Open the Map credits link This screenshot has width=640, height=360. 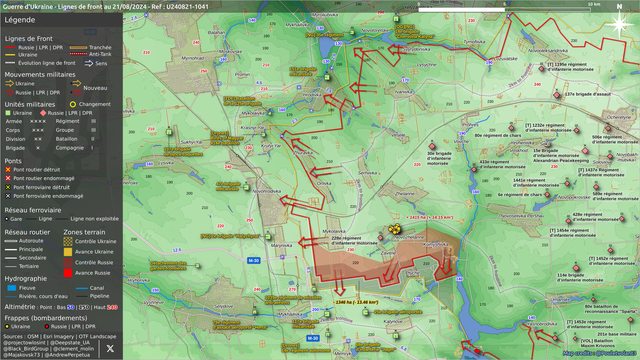click(x=600, y=353)
